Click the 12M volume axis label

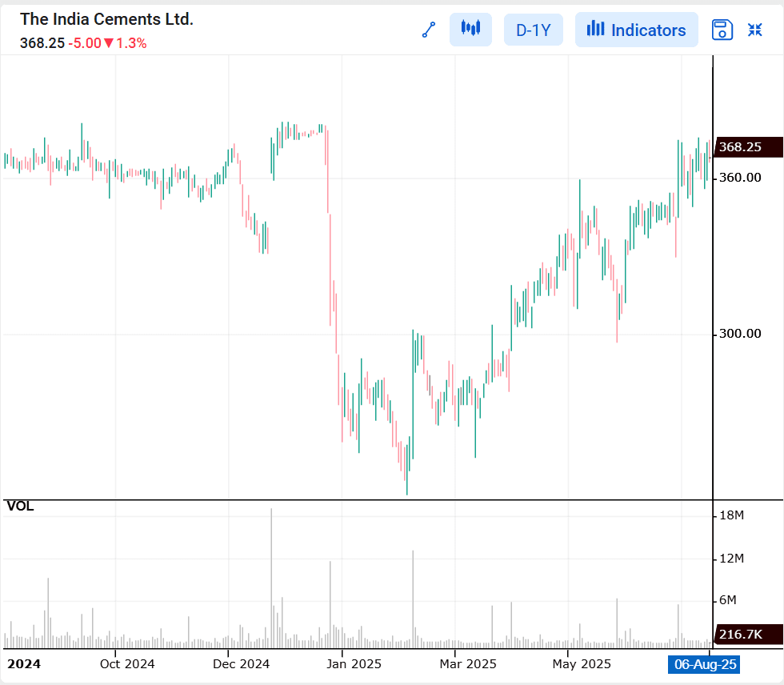pyautogui.click(x=731, y=559)
